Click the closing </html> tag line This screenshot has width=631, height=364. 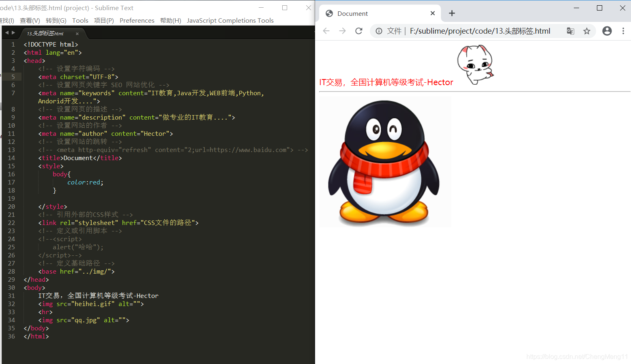(36, 336)
